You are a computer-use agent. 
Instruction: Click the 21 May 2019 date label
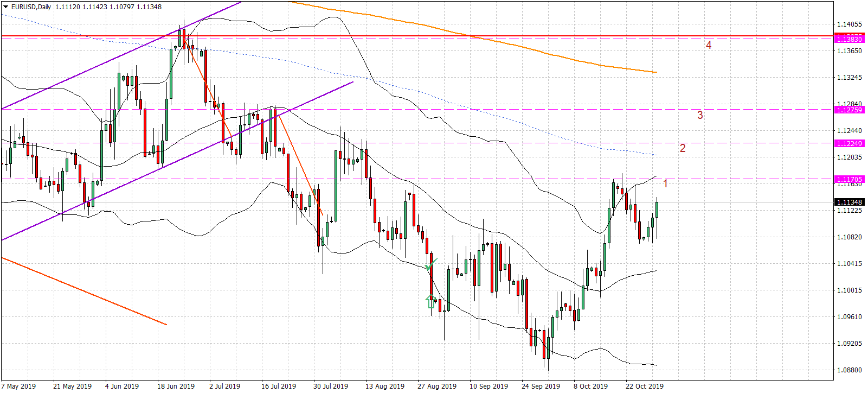tap(73, 386)
